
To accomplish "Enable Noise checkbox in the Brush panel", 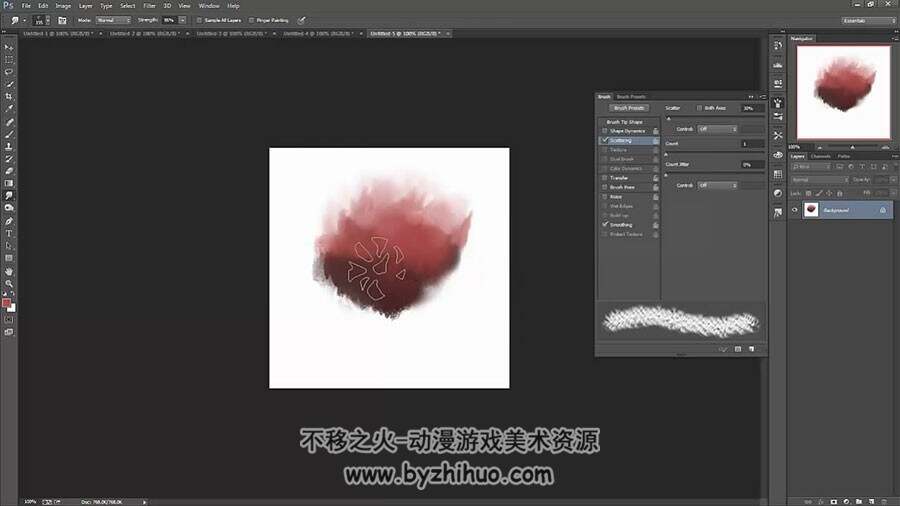I will [604, 197].
